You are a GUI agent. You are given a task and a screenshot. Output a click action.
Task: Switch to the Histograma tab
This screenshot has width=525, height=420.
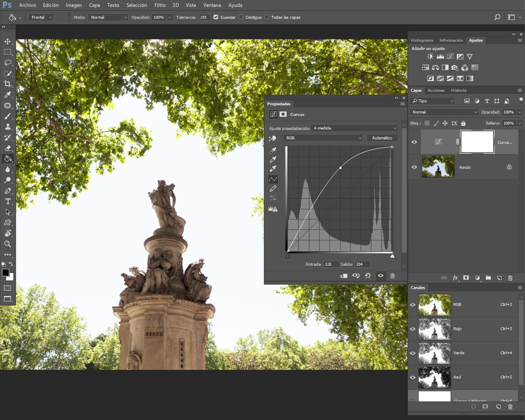[422, 40]
